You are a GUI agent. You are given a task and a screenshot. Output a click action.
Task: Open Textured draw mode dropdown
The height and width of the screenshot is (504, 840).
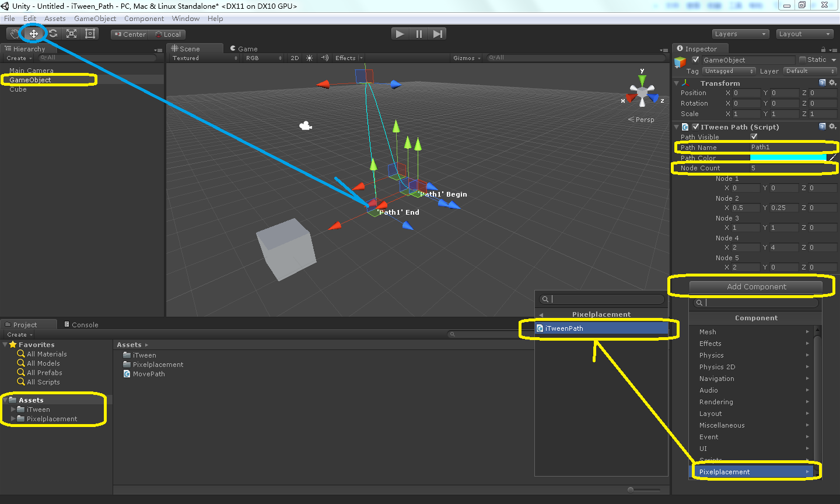[x=204, y=58]
